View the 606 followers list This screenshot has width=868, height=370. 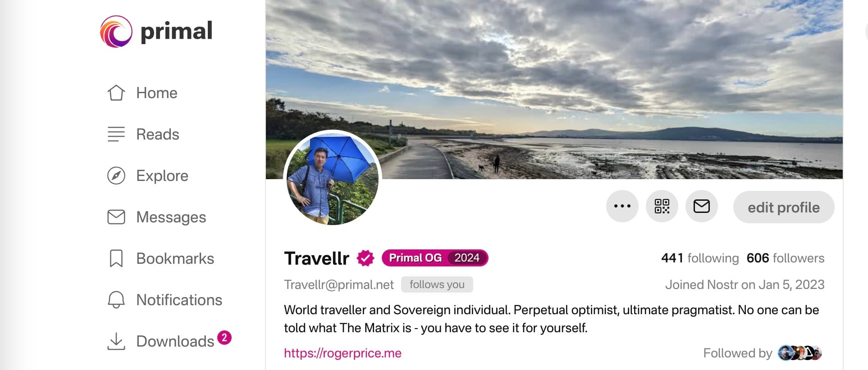tap(786, 258)
